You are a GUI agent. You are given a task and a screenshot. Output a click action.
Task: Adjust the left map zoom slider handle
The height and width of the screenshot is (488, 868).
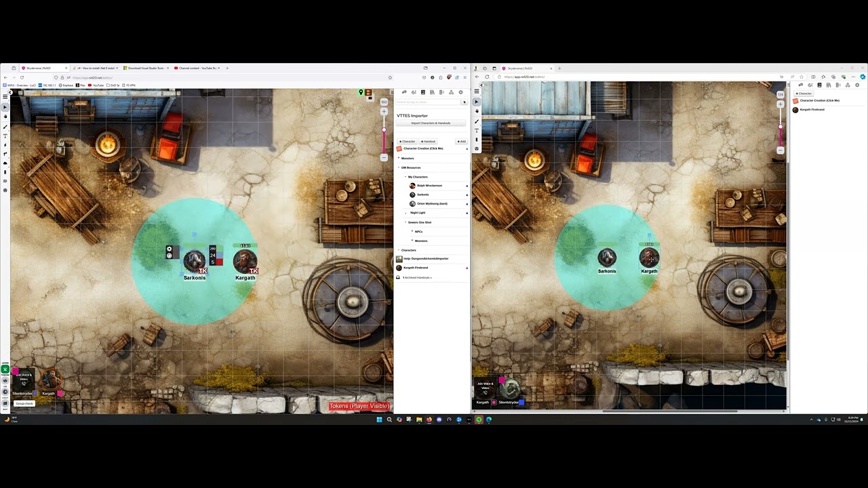pos(384,129)
